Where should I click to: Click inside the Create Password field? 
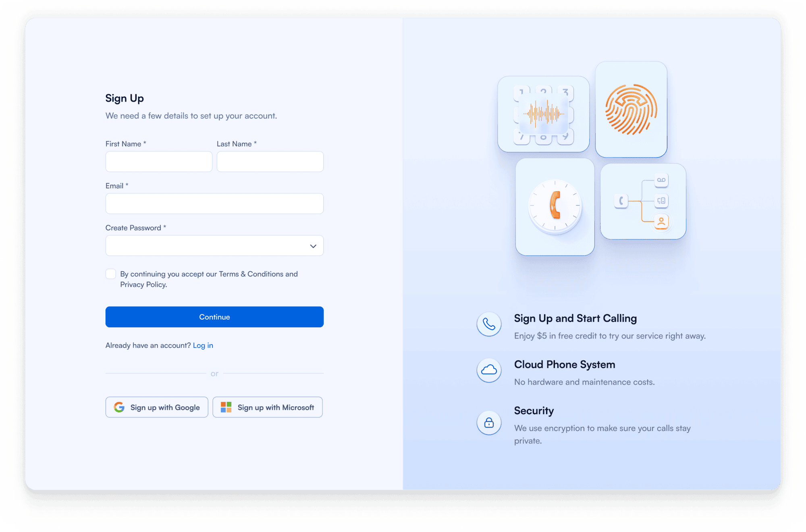point(214,245)
